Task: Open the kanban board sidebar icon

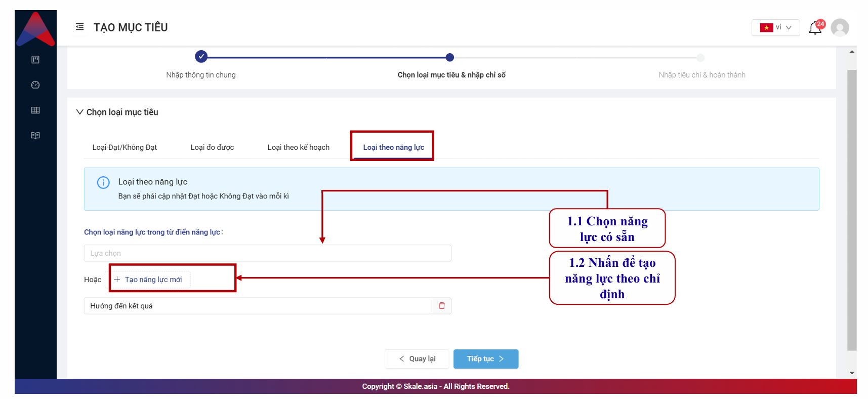Action: [35, 60]
